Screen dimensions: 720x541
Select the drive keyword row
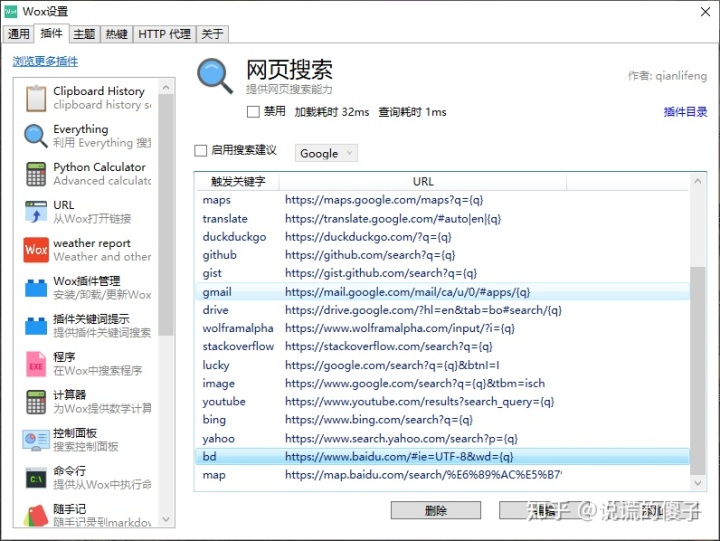443,310
